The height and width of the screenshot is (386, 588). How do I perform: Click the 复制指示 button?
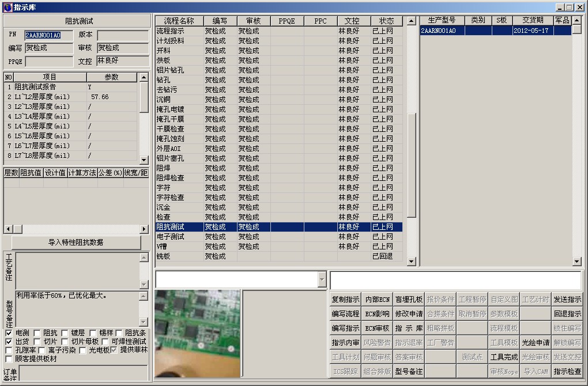[345, 300]
